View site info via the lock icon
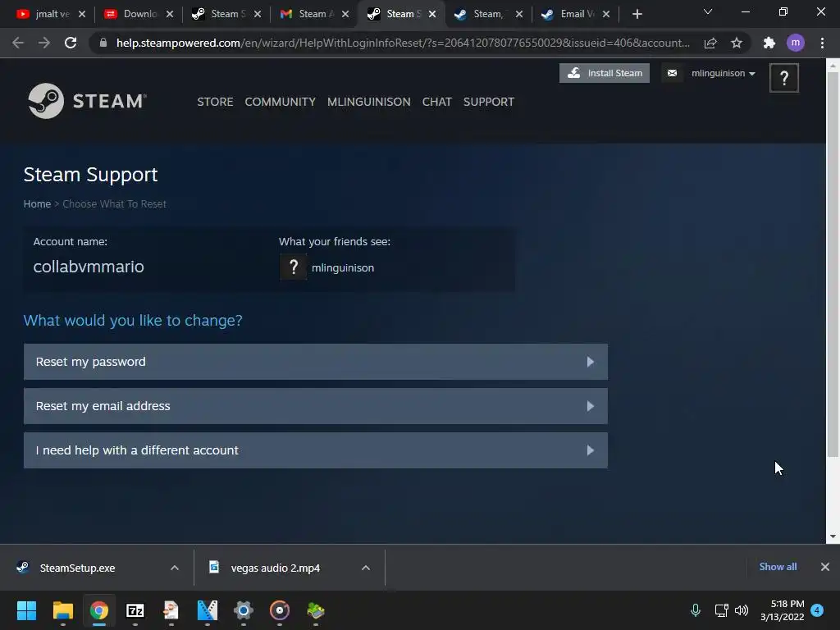Image resolution: width=840 pixels, height=630 pixels. pyautogui.click(x=103, y=43)
